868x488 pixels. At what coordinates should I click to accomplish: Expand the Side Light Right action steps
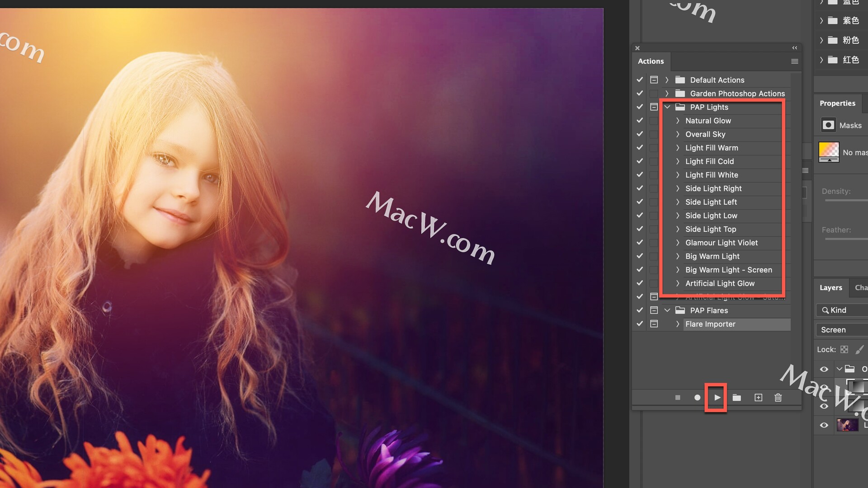[x=677, y=188]
